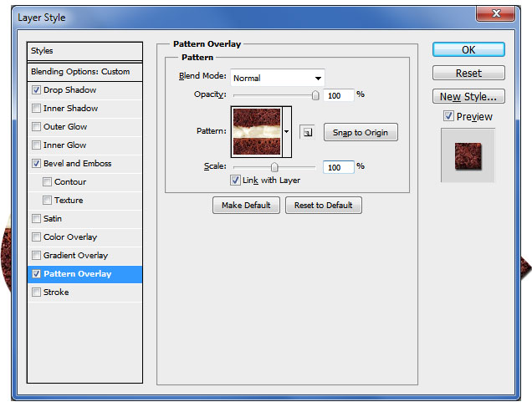
Task: Click the Scale slider handle
Action: pyautogui.click(x=274, y=167)
